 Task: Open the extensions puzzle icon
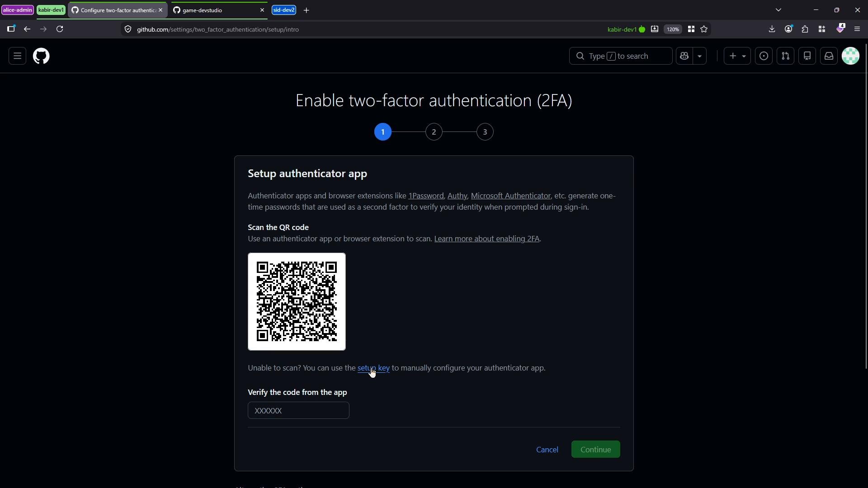[805, 29]
